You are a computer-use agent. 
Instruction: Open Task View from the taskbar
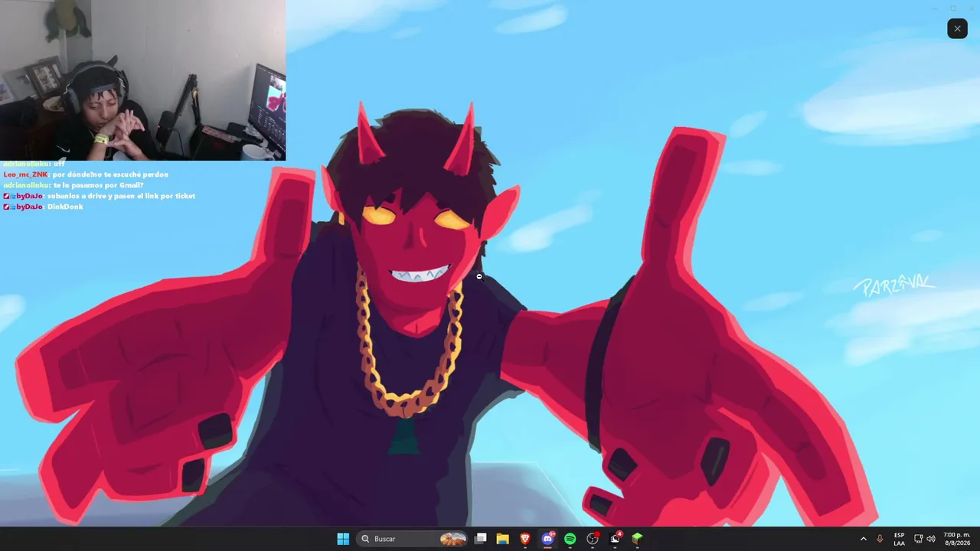coord(481,539)
